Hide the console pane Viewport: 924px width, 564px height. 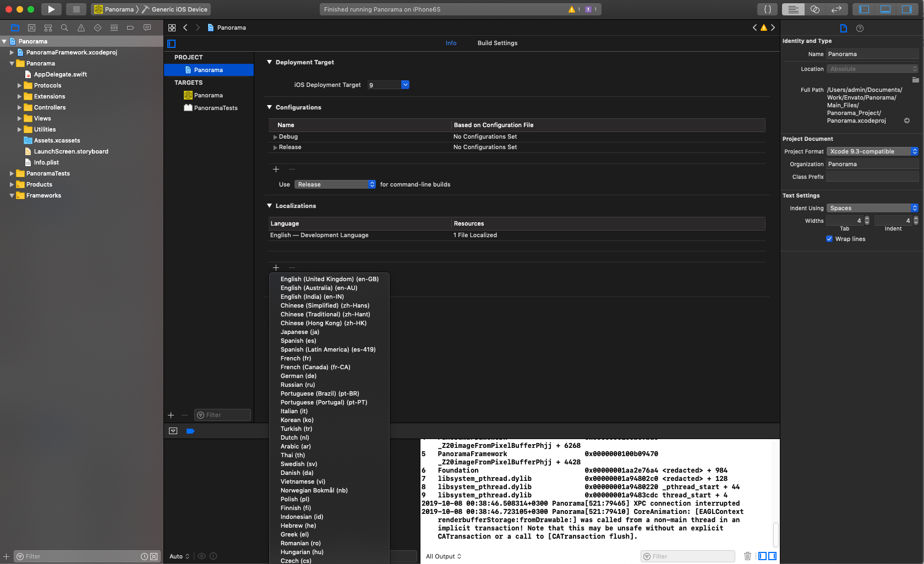pos(772,556)
